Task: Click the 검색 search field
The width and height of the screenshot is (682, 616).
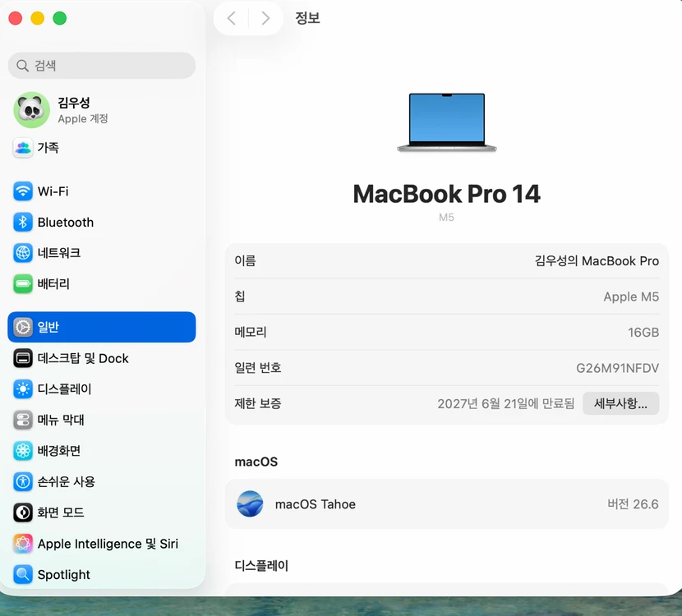Action: click(x=102, y=66)
